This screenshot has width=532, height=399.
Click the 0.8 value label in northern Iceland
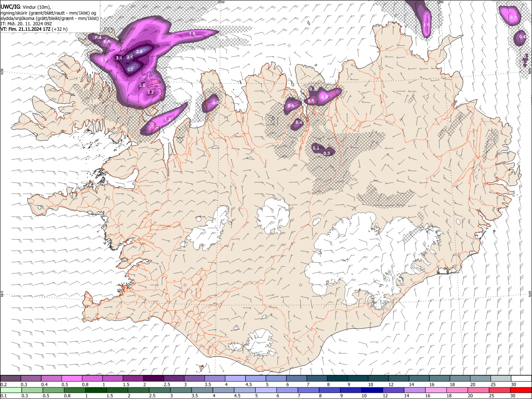click(325, 97)
